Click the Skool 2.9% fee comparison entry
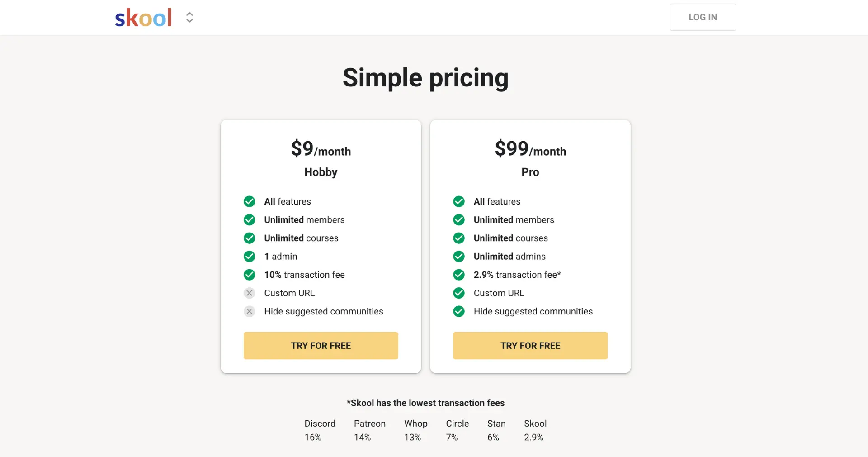The image size is (868, 457). tap(535, 430)
